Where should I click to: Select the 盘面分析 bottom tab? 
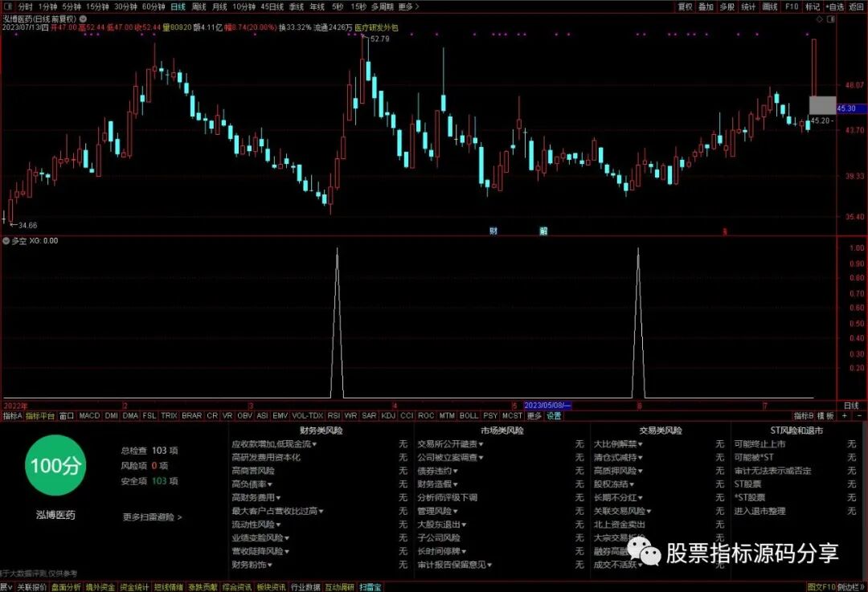66,587
